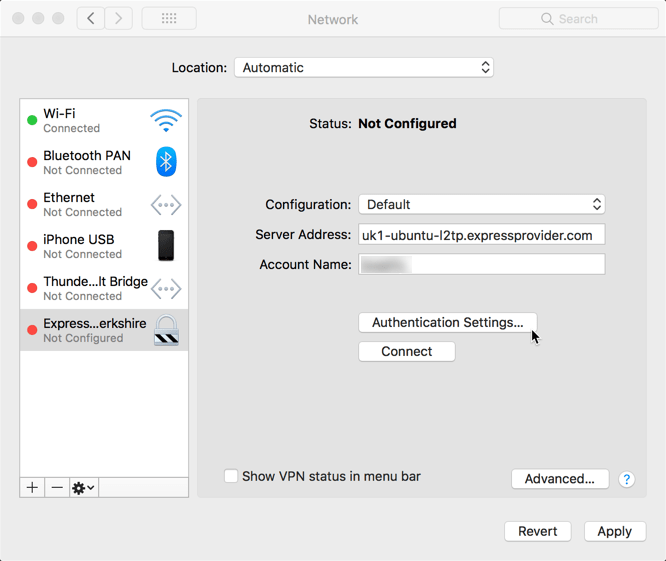Image resolution: width=666 pixels, height=561 pixels.
Task: Click the Bluetooth PAN icon
Action: 166,162
